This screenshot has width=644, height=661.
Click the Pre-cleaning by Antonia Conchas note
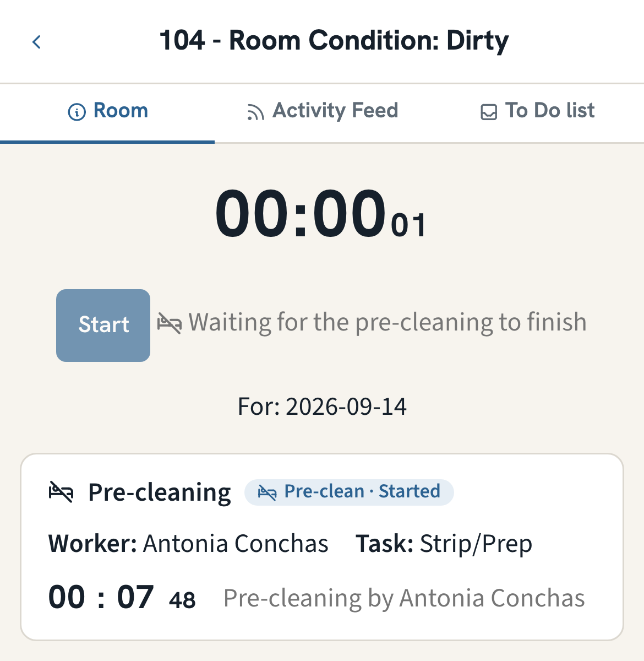pos(404,599)
